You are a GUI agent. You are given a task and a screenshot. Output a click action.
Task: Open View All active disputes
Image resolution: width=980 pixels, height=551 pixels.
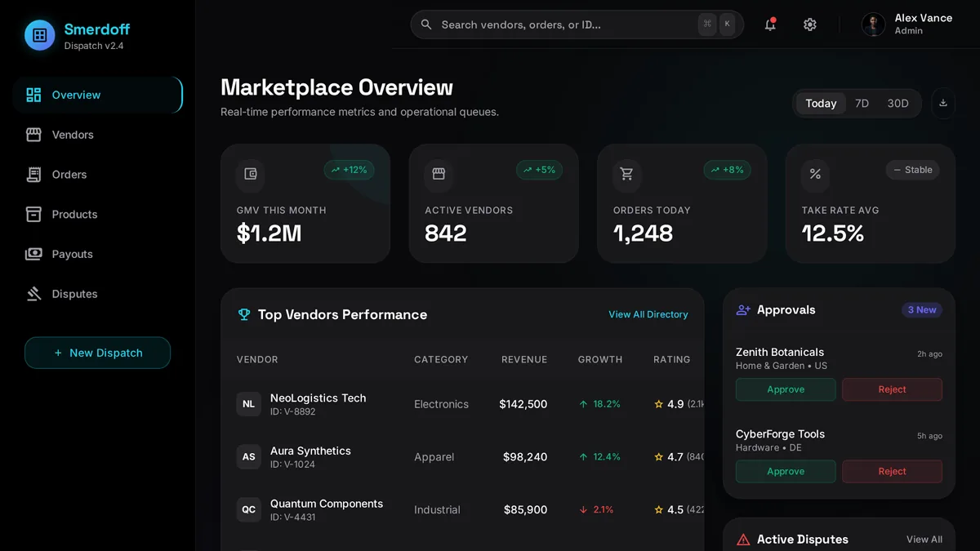(924, 540)
